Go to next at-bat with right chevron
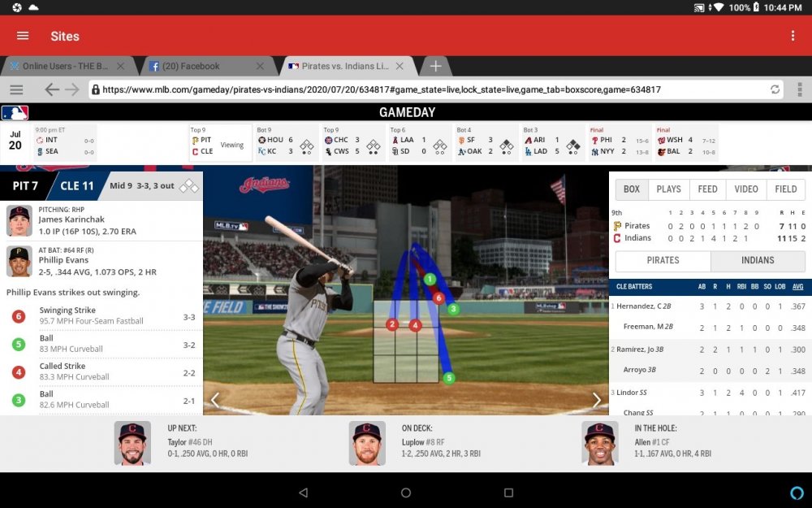This screenshot has height=508, width=812. click(597, 400)
